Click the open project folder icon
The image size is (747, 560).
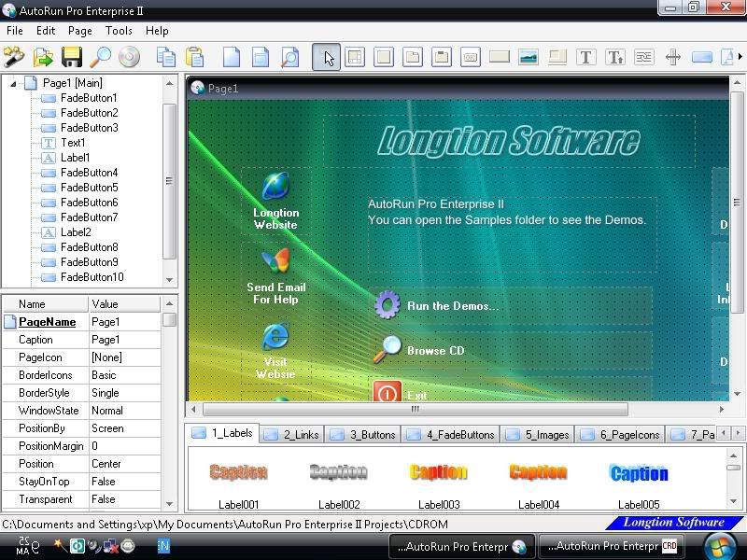pos(43,57)
